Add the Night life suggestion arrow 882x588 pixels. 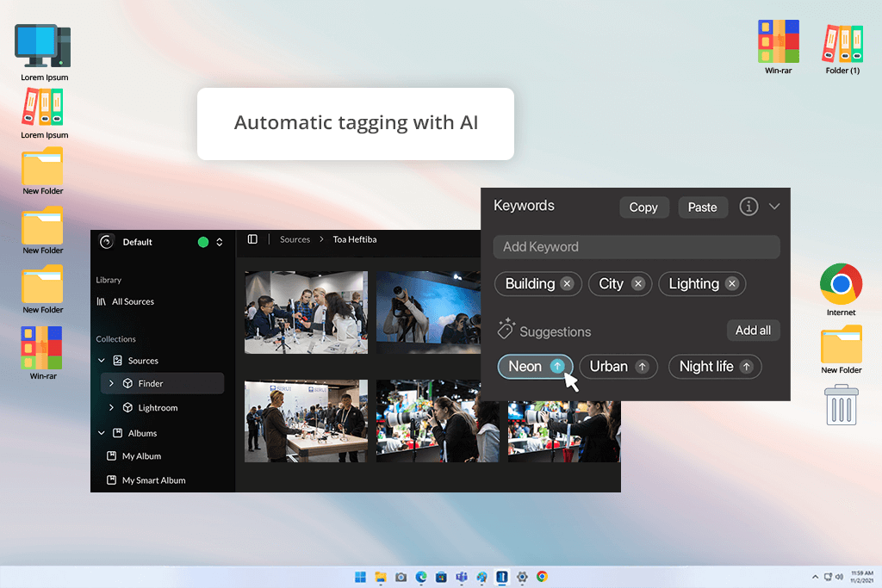(747, 367)
